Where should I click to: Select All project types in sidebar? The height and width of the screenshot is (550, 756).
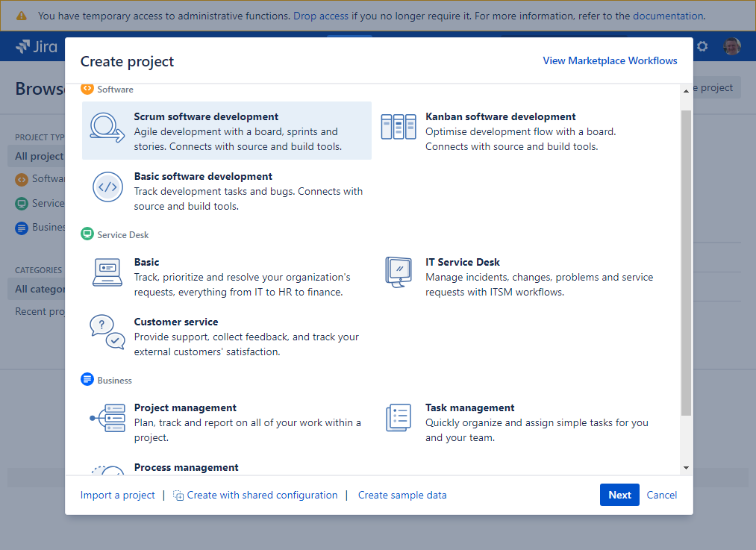click(37, 156)
